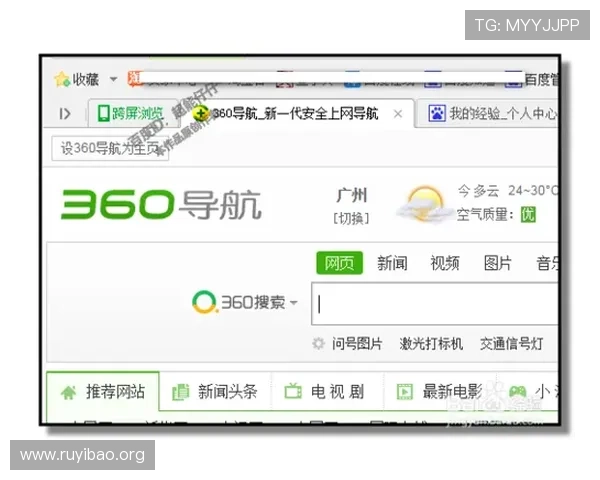Select the 视频 search category
The height and width of the screenshot is (480, 600).
click(x=445, y=263)
